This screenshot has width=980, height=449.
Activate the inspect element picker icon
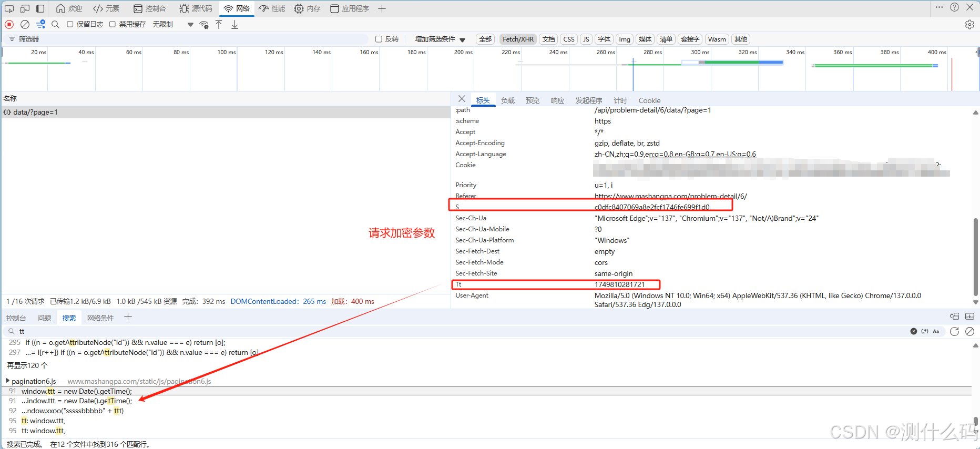(x=9, y=8)
